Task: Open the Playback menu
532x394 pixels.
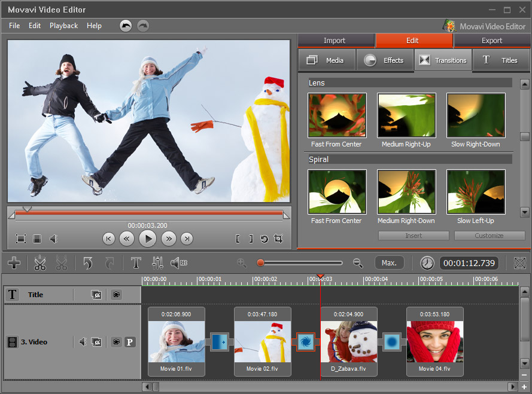Action: [63, 26]
